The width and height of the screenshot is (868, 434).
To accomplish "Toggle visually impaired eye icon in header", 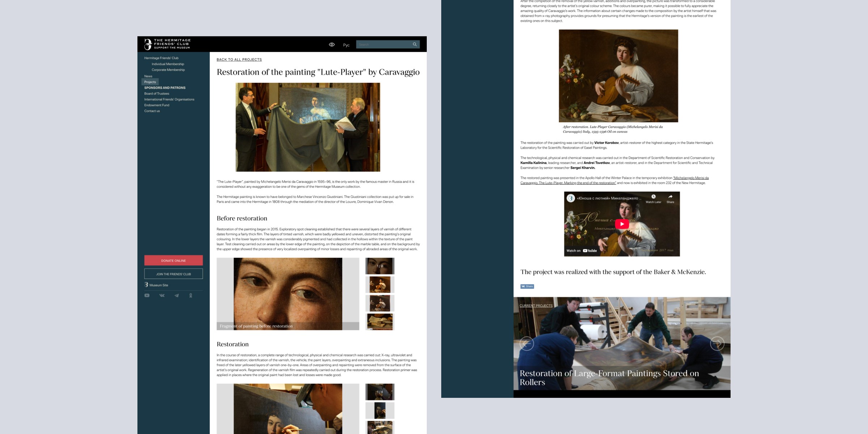I will tap(332, 44).
